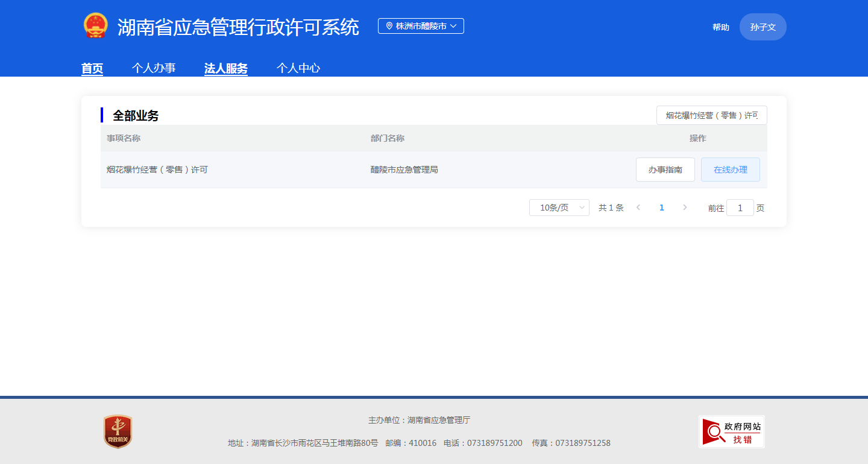Expand the 10条/页 page size selector
Viewport: 868px width, 464px height.
click(559, 208)
